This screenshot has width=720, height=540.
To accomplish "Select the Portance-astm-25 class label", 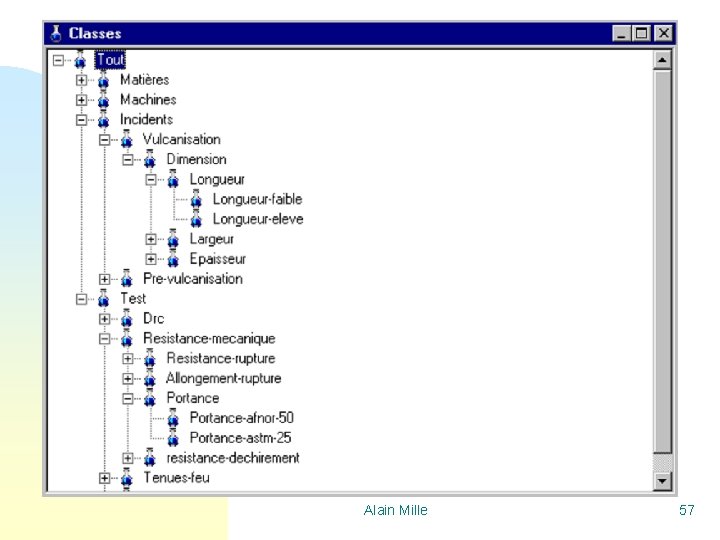I will [240, 438].
